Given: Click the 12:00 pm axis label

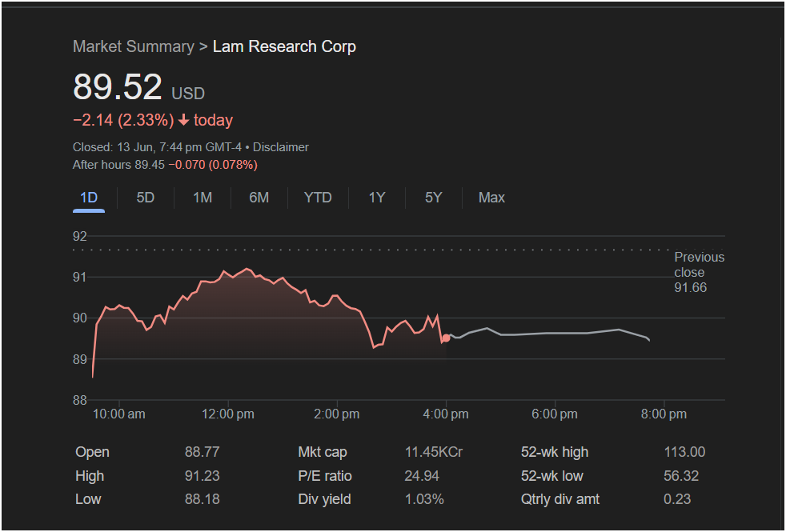Looking at the screenshot, I should 228,414.
